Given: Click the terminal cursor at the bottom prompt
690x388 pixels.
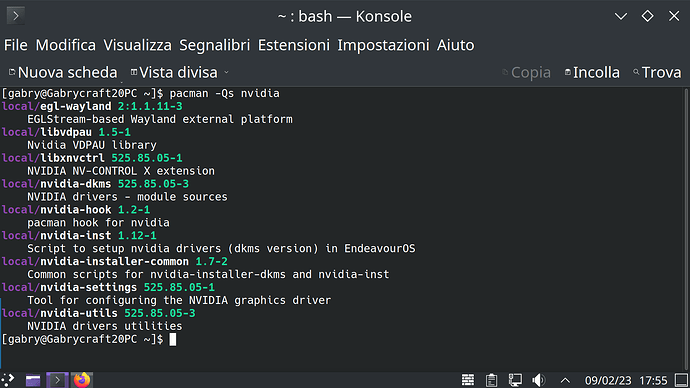Looking at the screenshot, I should point(173,339).
